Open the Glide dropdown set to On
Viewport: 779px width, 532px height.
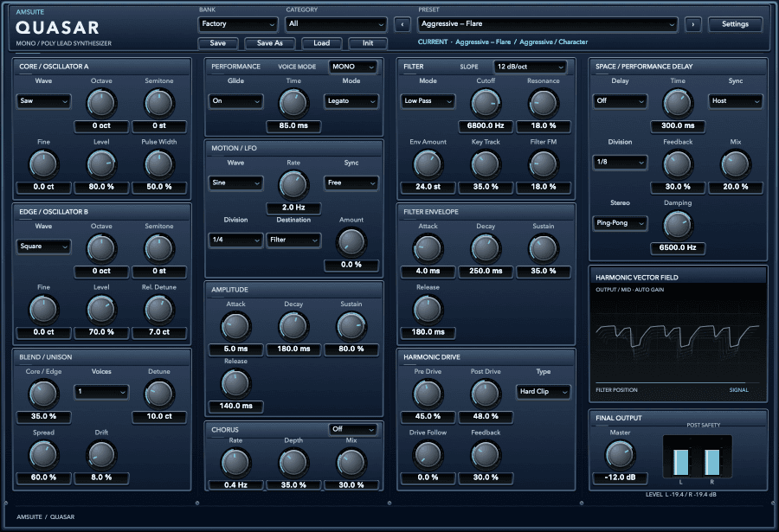235,101
